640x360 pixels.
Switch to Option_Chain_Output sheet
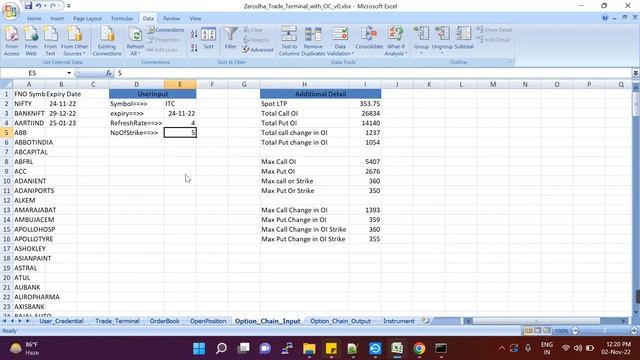(x=340, y=321)
